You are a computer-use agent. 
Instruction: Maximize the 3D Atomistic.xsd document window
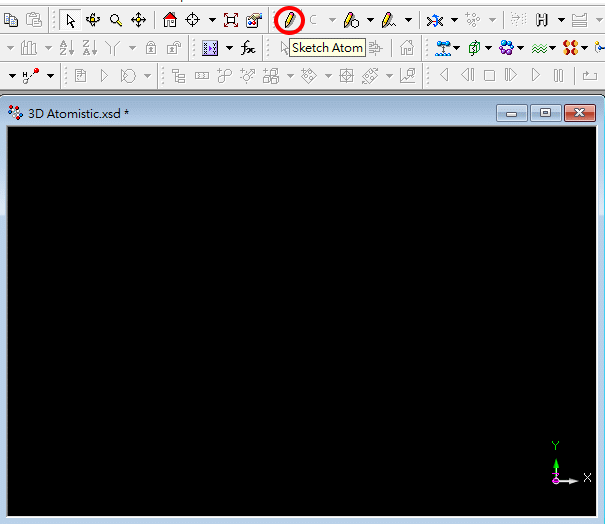click(545, 114)
